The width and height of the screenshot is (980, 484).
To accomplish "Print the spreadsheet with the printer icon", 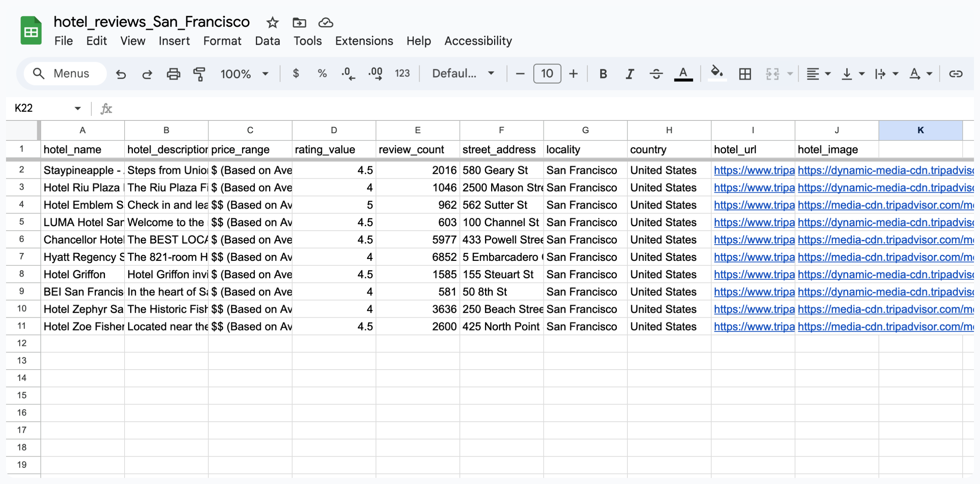I will pos(173,74).
